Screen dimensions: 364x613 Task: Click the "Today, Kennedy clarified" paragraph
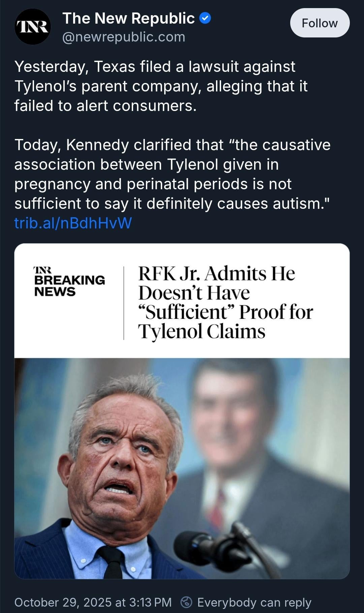[172, 174]
